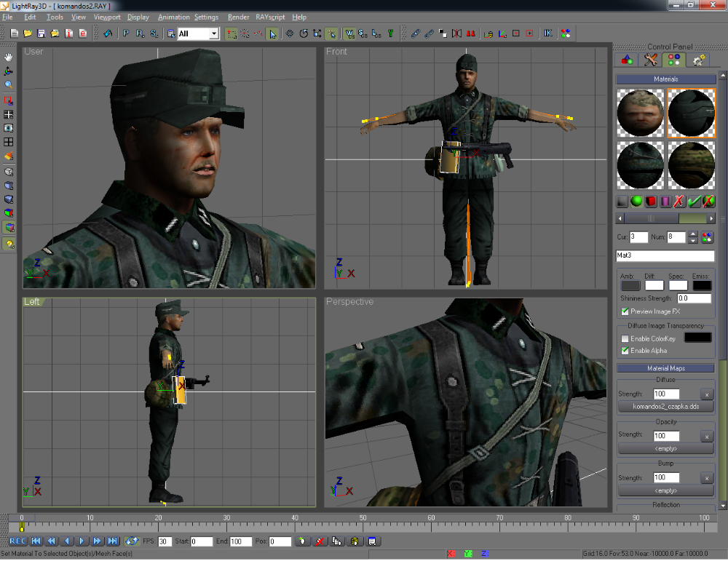Image resolution: width=728 pixels, height=561 pixels.
Task: Click the green sphere preview shape icon
Action: [x=636, y=202]
